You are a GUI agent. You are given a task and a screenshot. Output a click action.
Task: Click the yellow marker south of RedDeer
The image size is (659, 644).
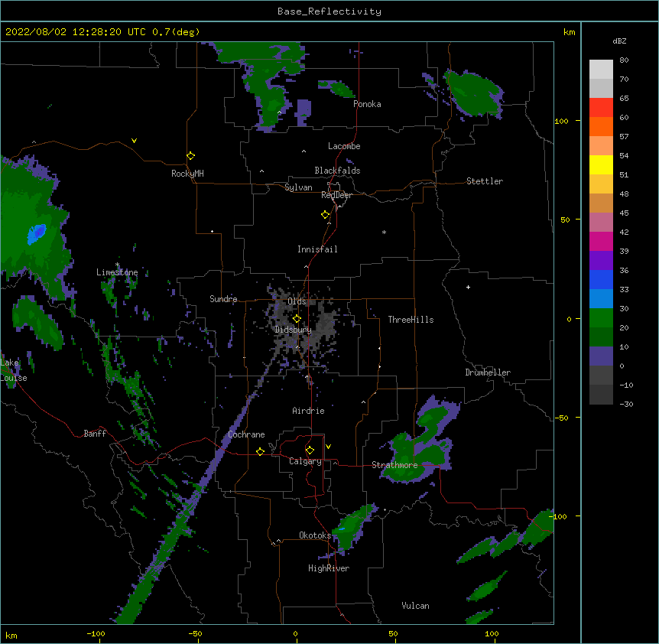coord(326,215)
